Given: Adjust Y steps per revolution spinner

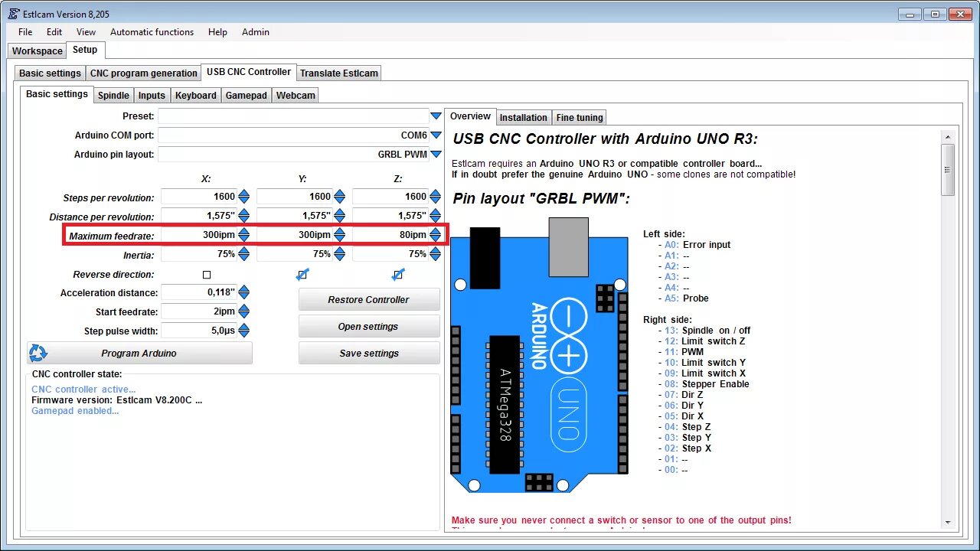Looking at the screenshot, I should pyautogui.click(x=339, y=197).
